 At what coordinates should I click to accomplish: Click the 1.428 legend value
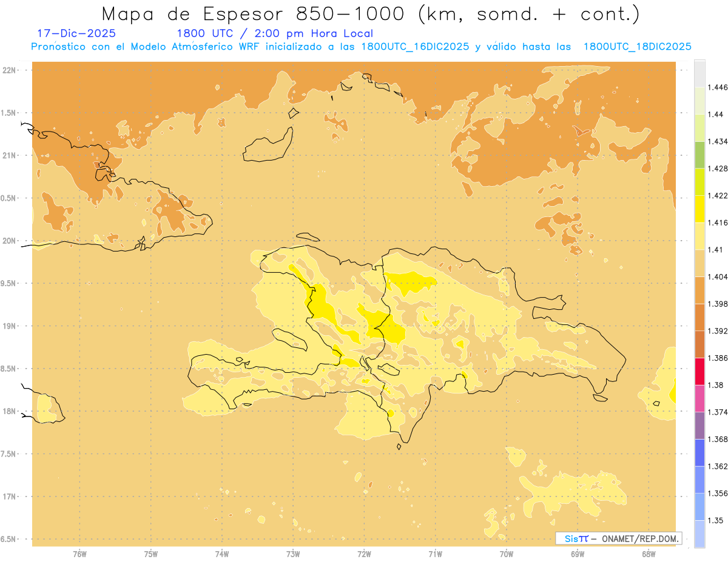coord(718,169)
